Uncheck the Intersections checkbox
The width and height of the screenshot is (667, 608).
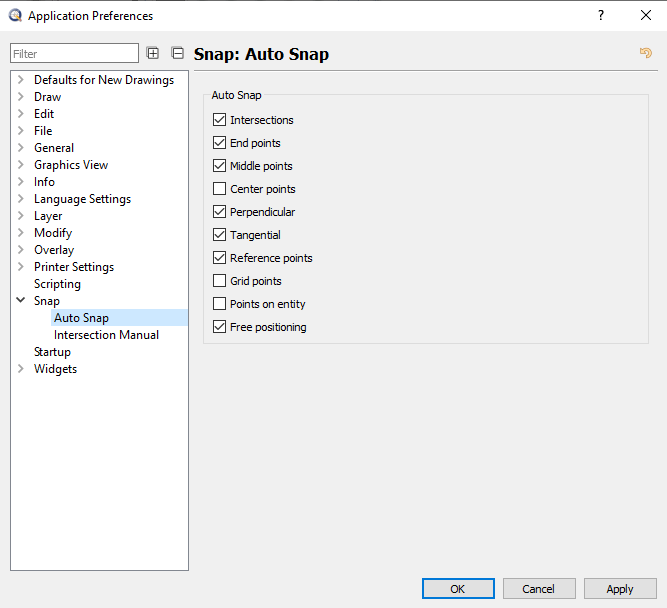(219, 120)
